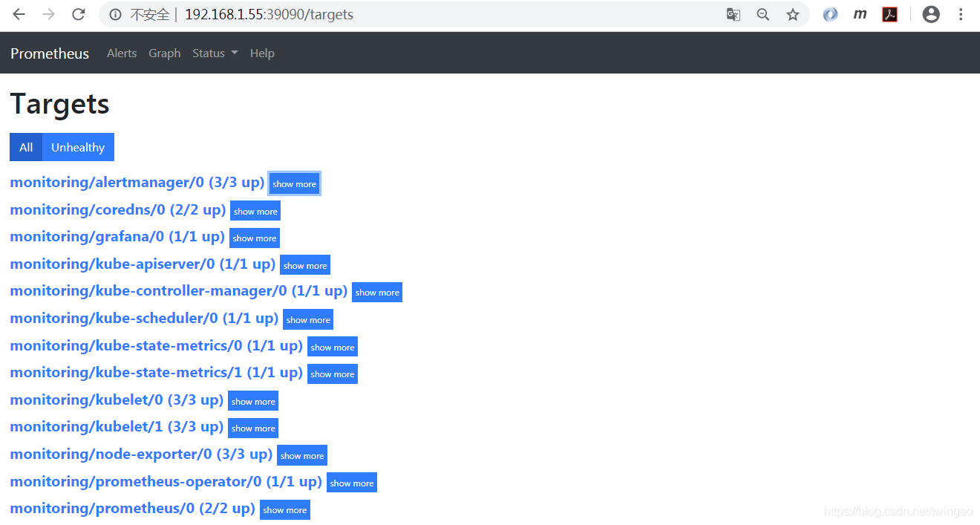Click monitoring/grafana/0 (1/1 up) link
Screen dimensions: 980x525
coord(117,236)
